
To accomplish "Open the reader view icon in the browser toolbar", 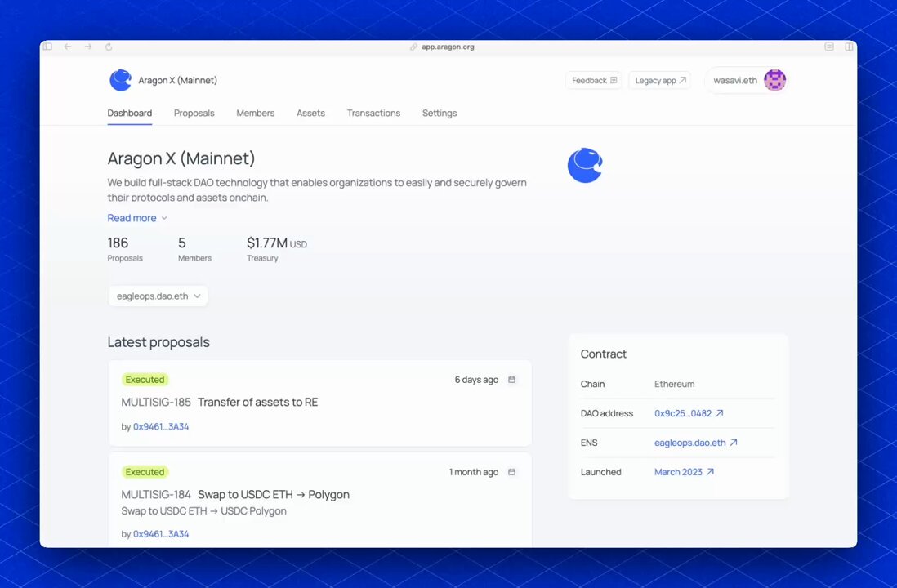I will [829, 47].
